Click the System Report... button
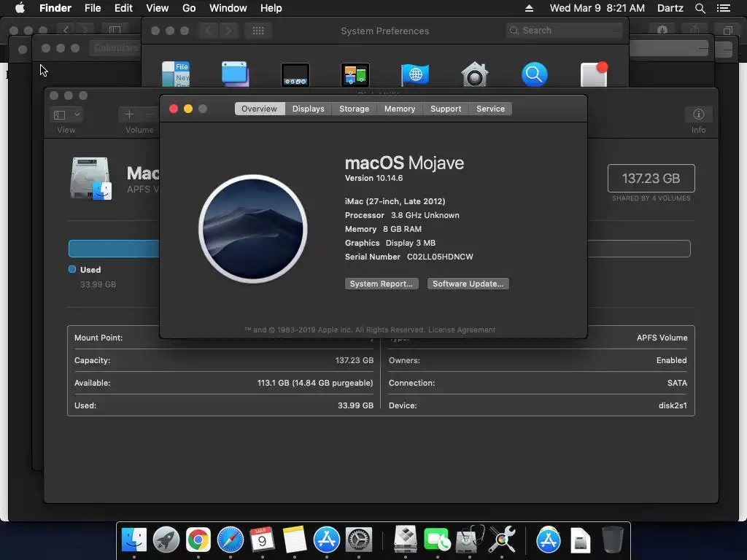Screen dimensions: 747x560 tap(381, 284)
